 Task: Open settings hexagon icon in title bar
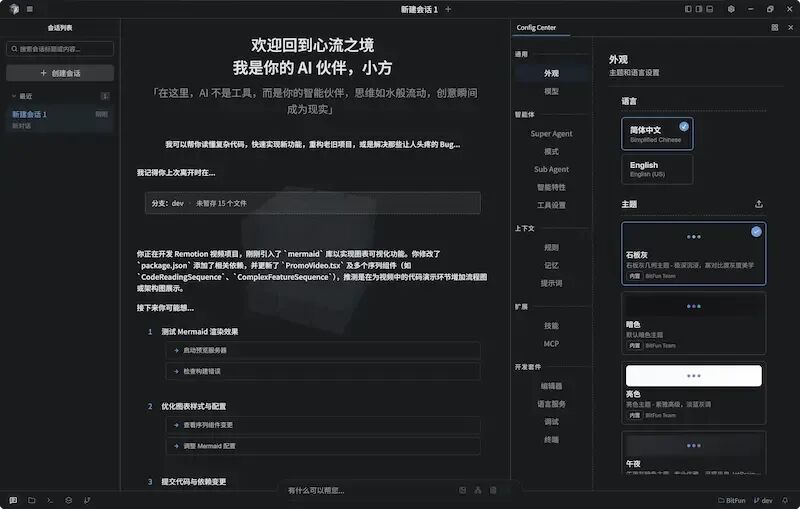(731, 9)
